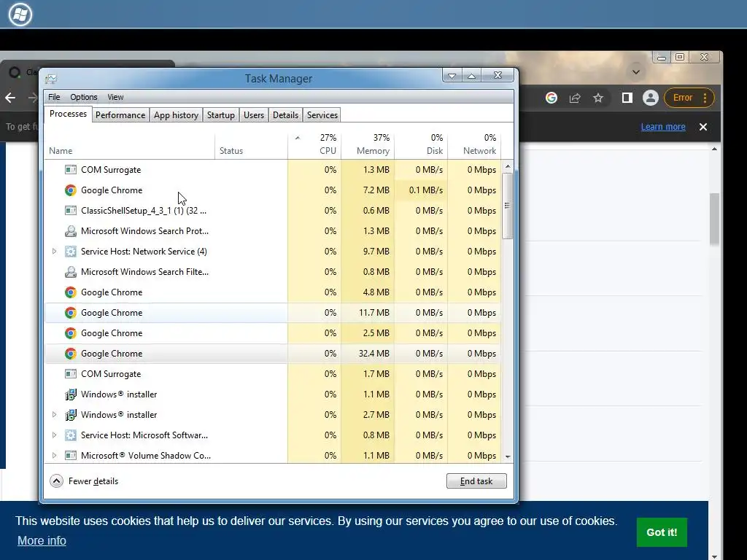
Task: Click sort arrow above CPU column
Action: (x=298, y=138)
